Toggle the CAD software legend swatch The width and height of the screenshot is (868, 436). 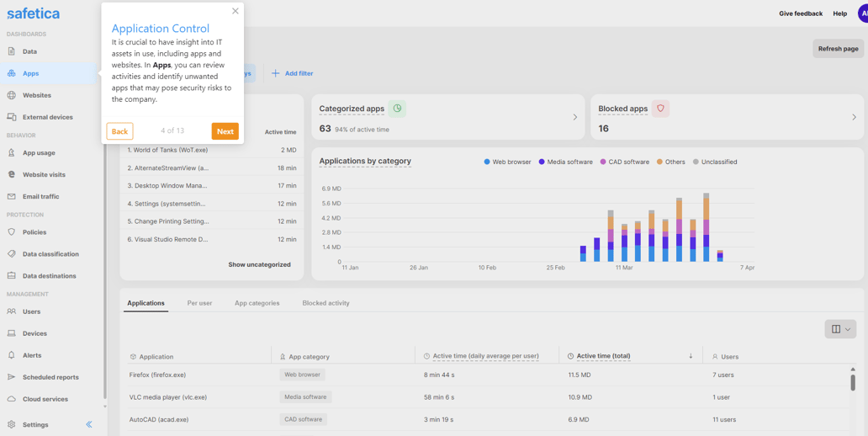[603, 162]
